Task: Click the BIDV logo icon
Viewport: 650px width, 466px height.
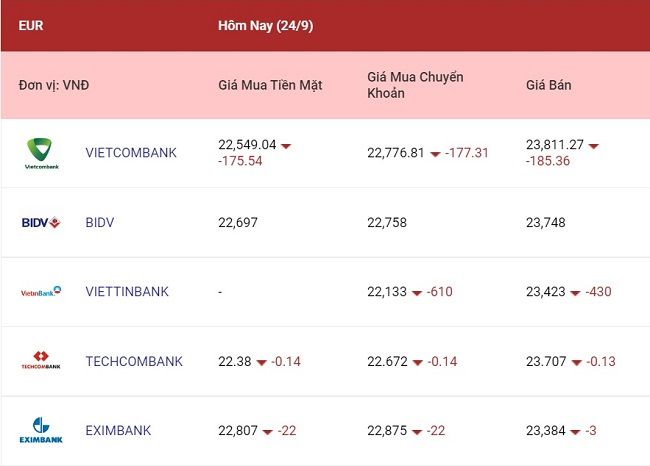Action: point(41,223)
